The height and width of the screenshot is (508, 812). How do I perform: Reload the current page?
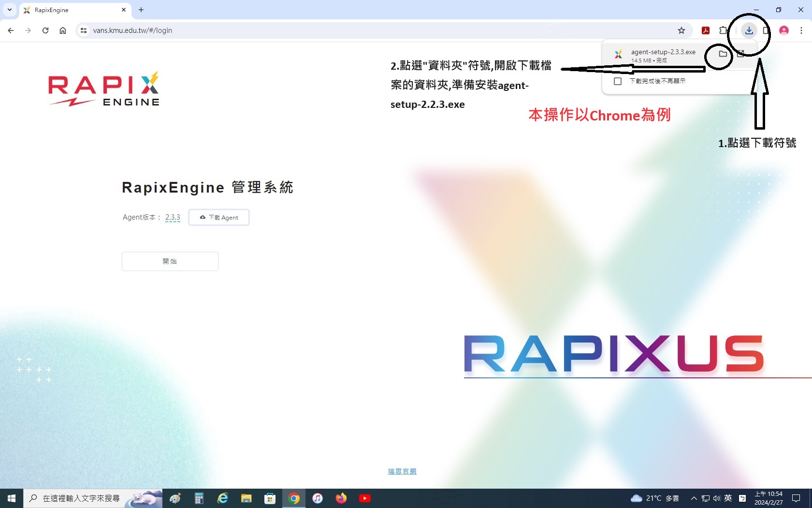click(x=45, y=30)
